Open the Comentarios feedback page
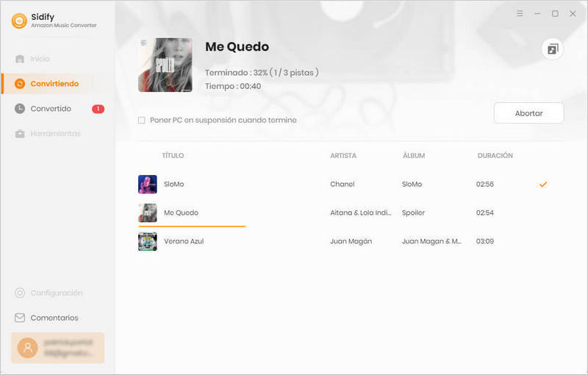588x375 pixels. (46, 318)
